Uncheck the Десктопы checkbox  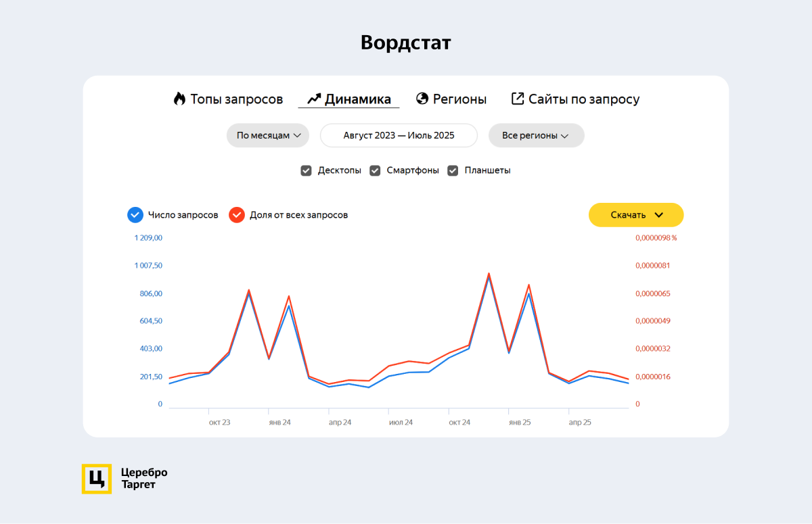[x=306, y=170]
